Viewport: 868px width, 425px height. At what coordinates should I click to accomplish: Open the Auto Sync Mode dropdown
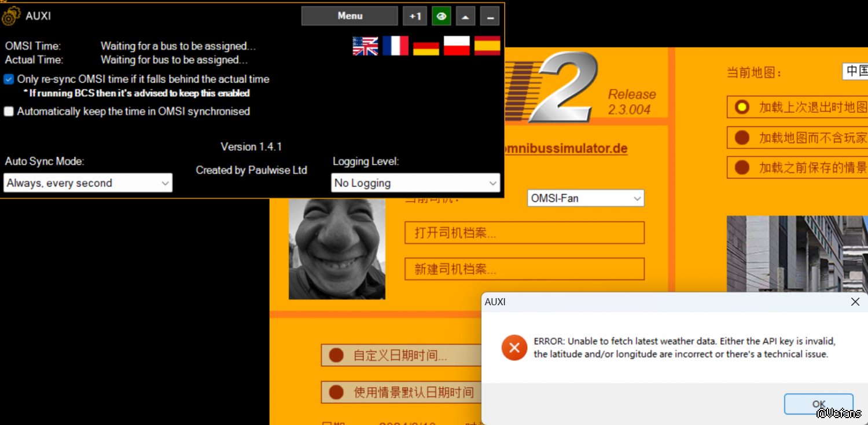pos(88,183)
